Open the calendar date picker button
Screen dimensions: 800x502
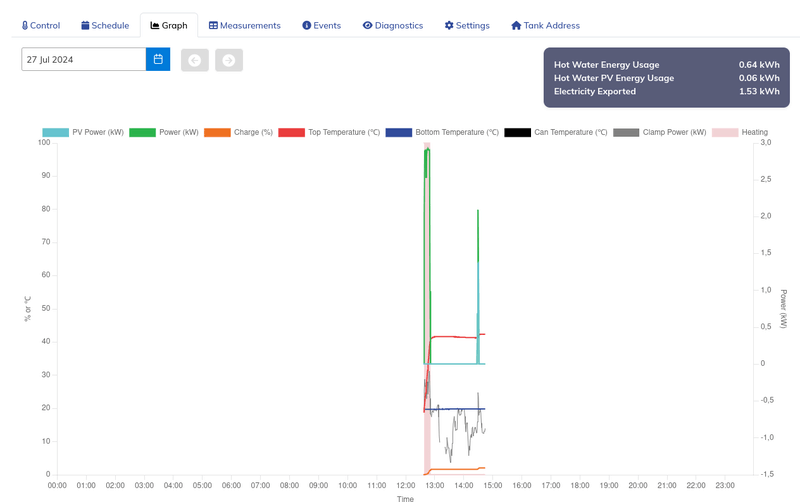pyautogui.click(x=158, y=59)
